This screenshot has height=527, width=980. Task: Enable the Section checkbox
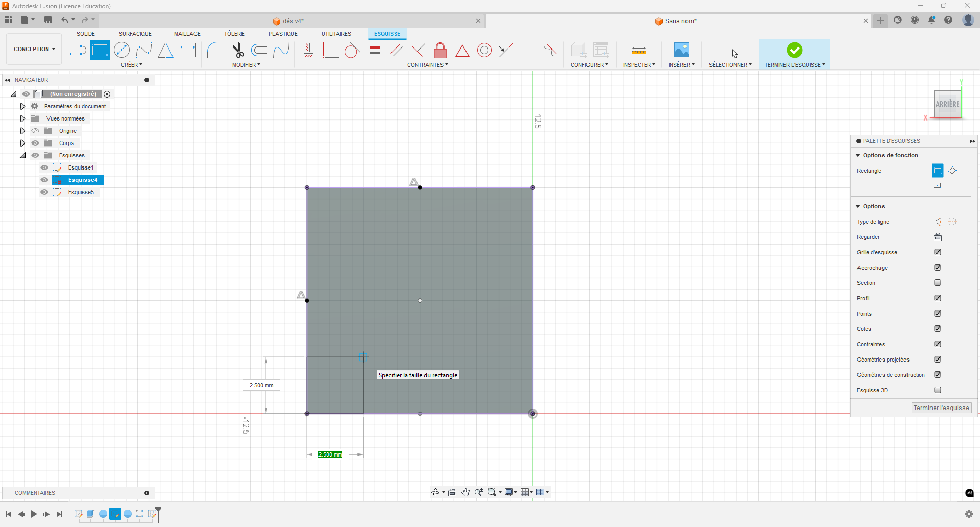(x=938, y=283)
